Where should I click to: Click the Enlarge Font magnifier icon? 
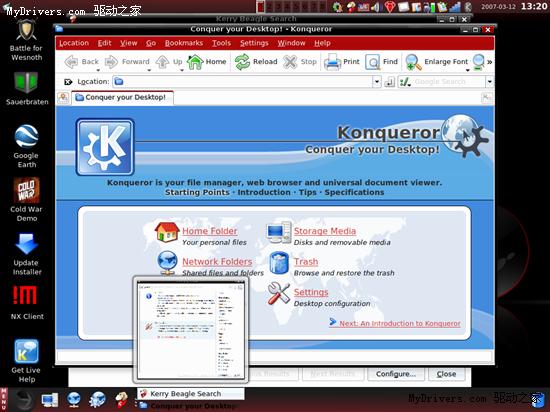click(413, 62)
